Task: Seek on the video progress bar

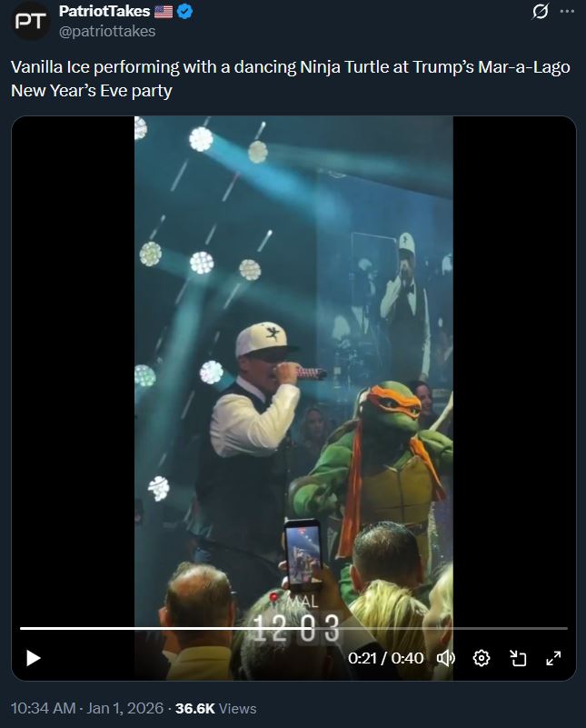Action: (293, 628)
